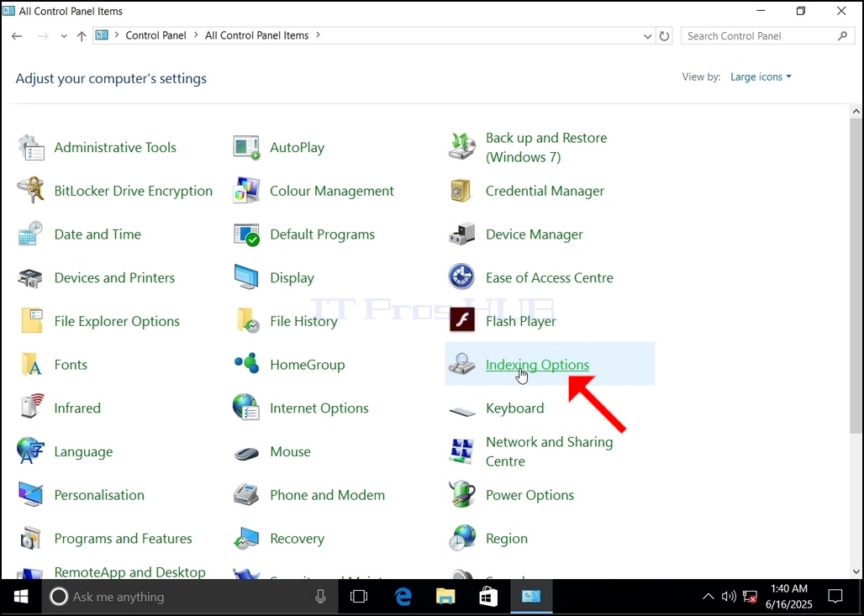The width and height of the screenshot is (864, 616).
Task: Open the Mouse icon
Action: [x=246, y=454]
